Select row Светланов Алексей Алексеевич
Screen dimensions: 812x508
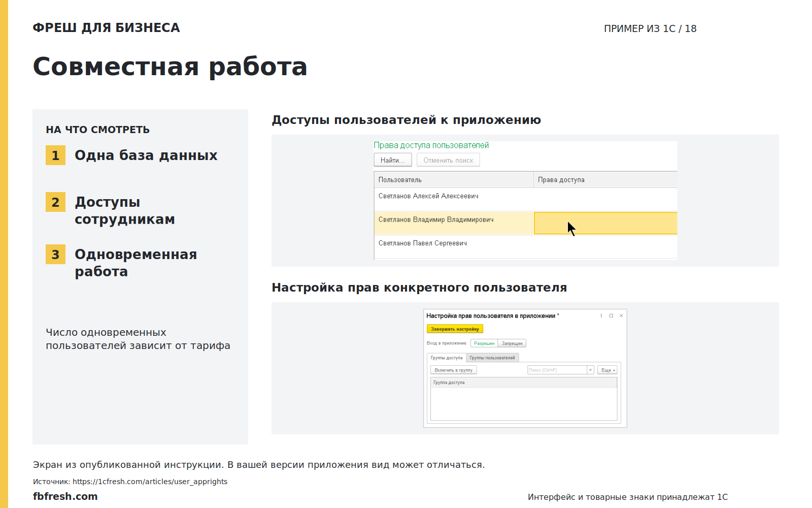point(526,199)
